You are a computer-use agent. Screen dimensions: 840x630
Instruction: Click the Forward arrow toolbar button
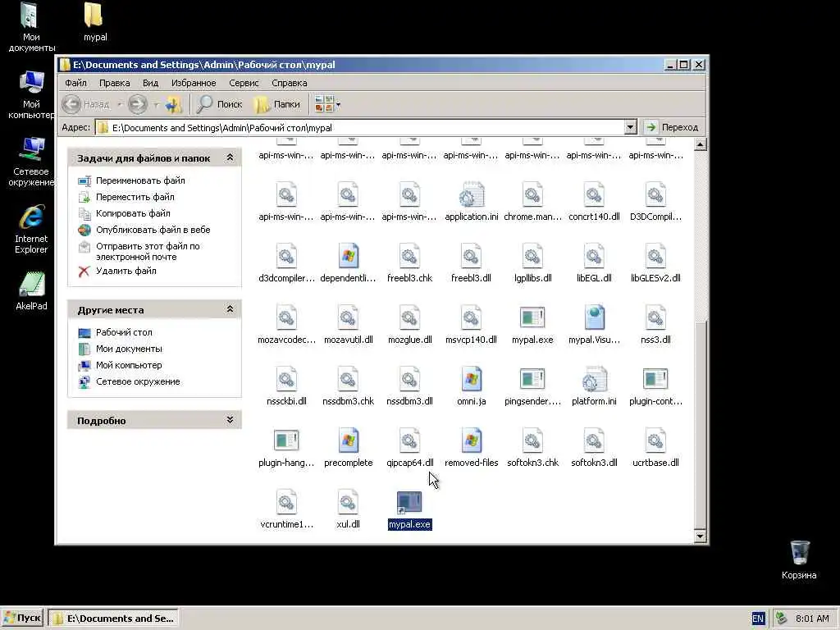coord(137,104)
